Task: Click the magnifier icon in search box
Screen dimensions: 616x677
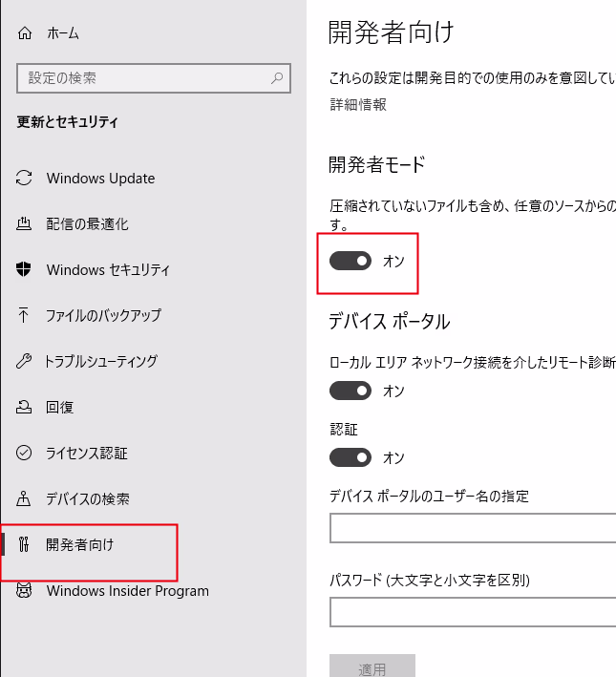Action: (277, 78)
